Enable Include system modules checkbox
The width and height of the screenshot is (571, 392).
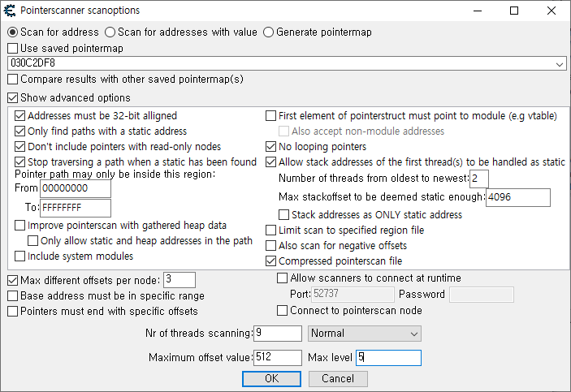click(19, 256)
